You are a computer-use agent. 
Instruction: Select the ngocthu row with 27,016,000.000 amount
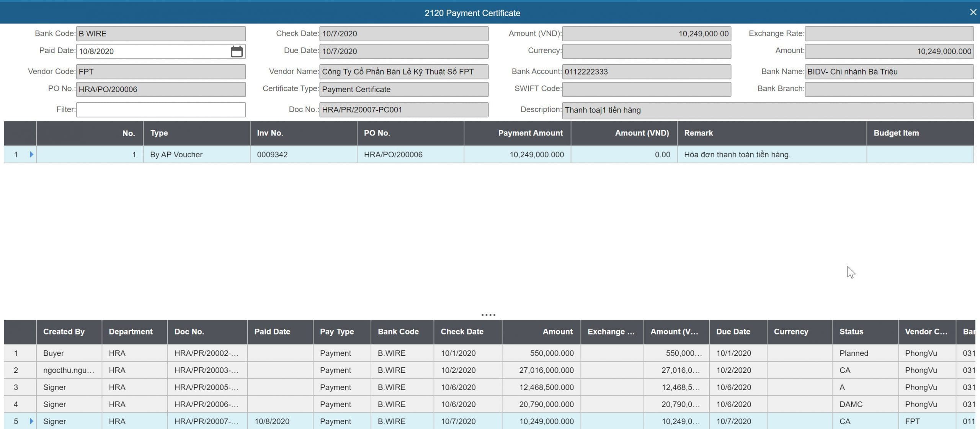pos(546,370)
